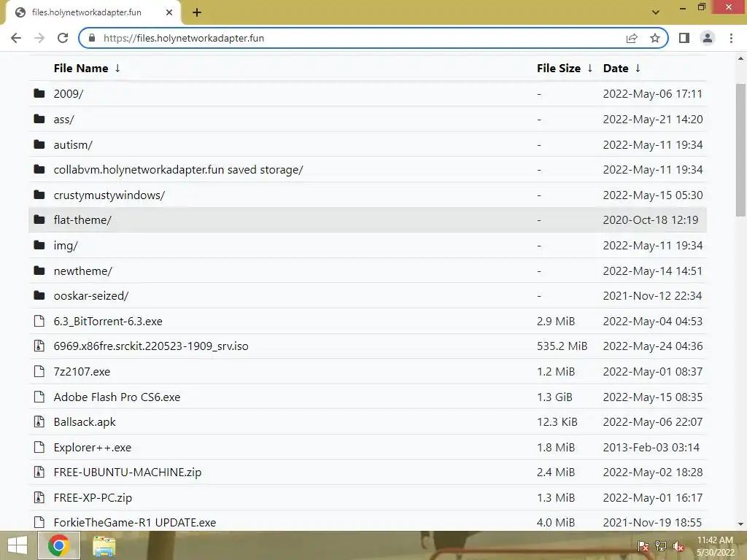747x560 pixels.
Task: Click the Date column header
Action: 616,68
